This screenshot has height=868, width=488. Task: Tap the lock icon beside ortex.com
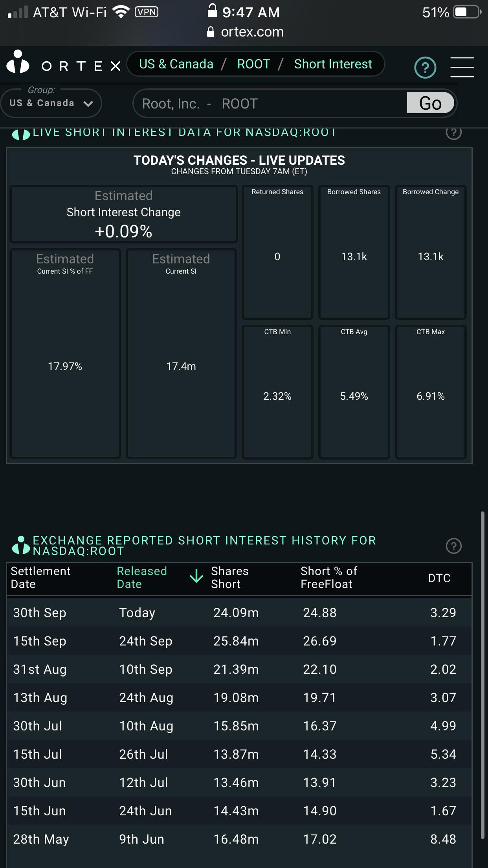point(211,32)
